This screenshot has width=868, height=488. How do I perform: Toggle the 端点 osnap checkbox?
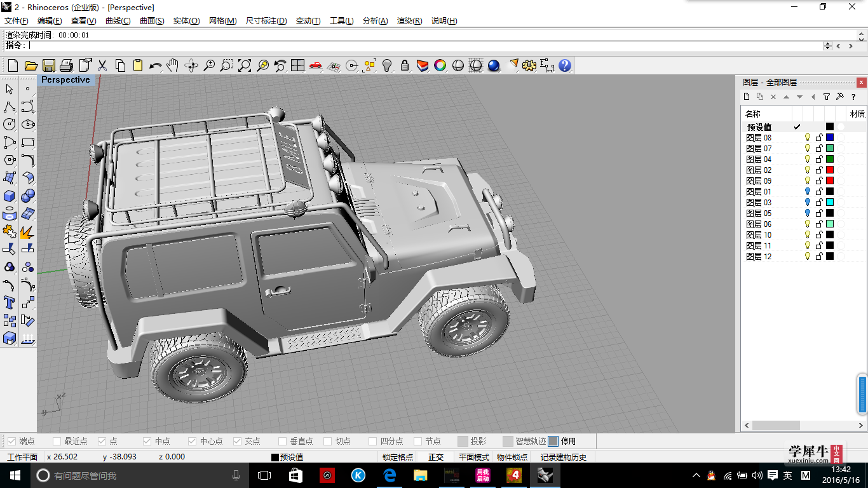(11, 441)
